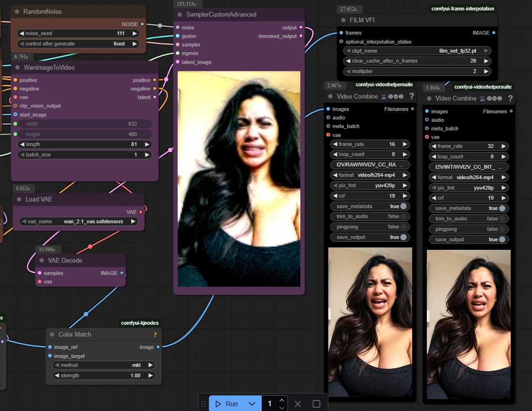532x411 pixels.
Task: Collapse the SamplerCustomAdvanced node via its dot
Action: [180, 15]
